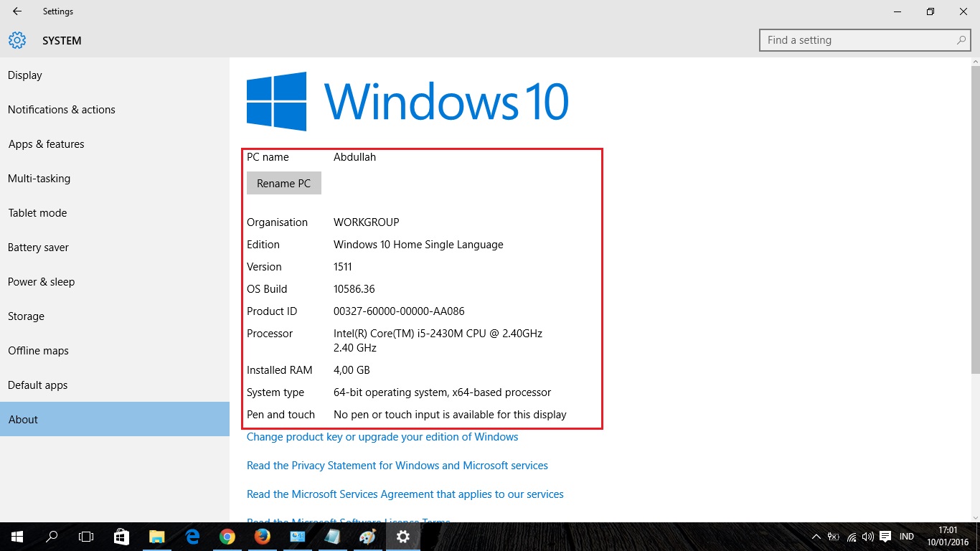Open File Explorer from taskbar
The width and height of the screenshot is (980, 551).
[156, 537]
